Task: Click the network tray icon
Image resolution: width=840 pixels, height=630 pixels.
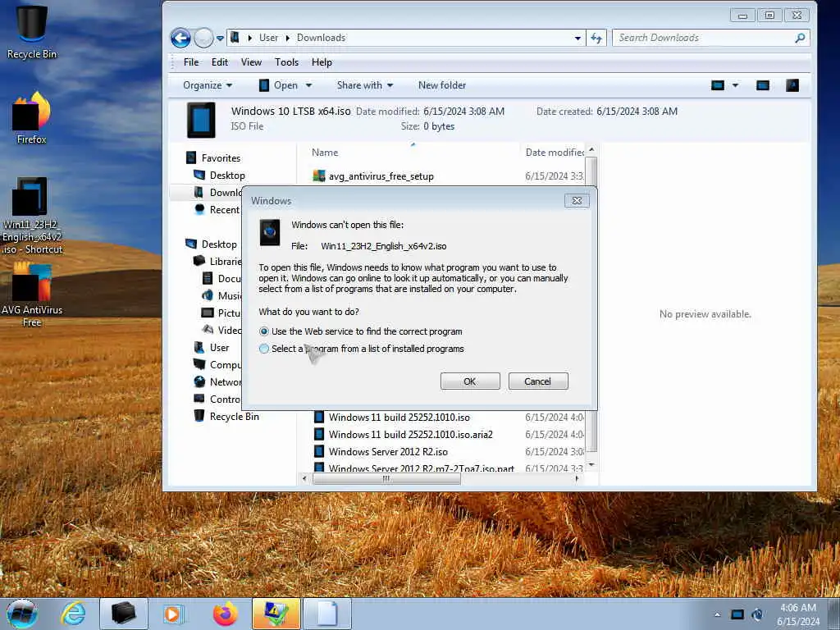Action: pos(737,614)
